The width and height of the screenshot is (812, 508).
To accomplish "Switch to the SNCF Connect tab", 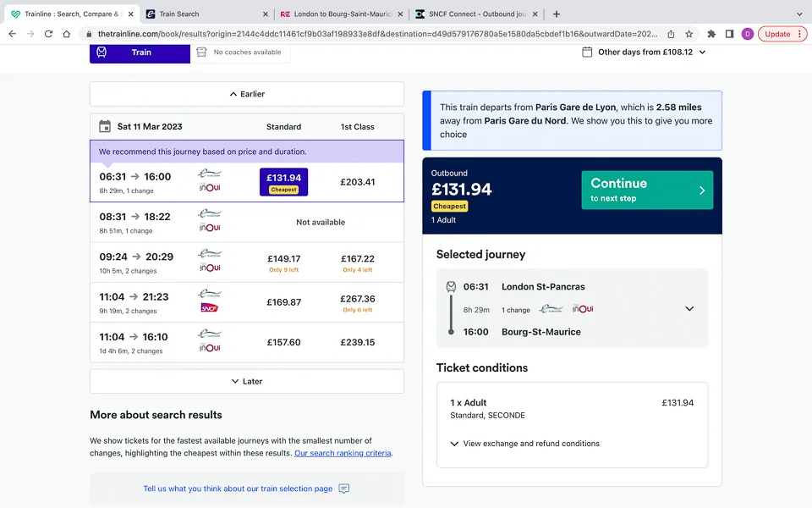I will click(x=477, y=14).
